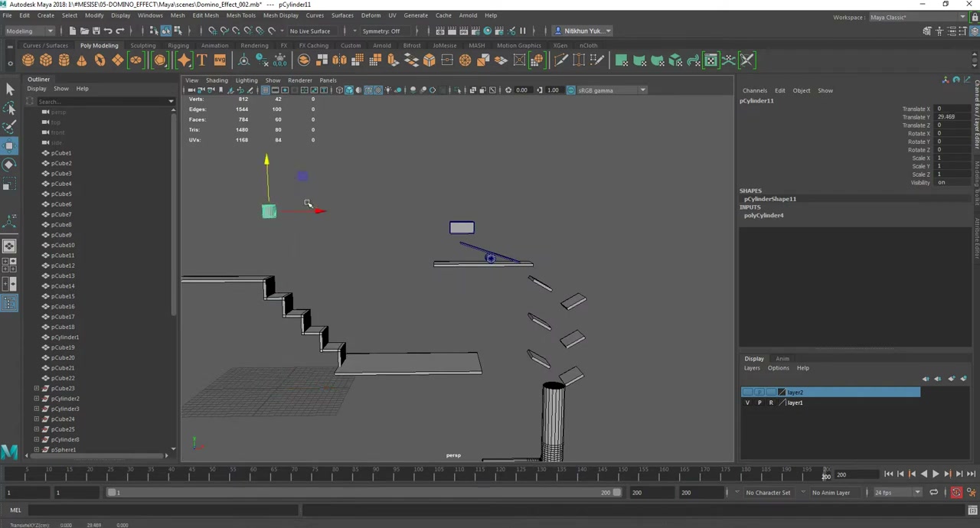Save the scene with the floppy disk icon

[x=96, y=31]
